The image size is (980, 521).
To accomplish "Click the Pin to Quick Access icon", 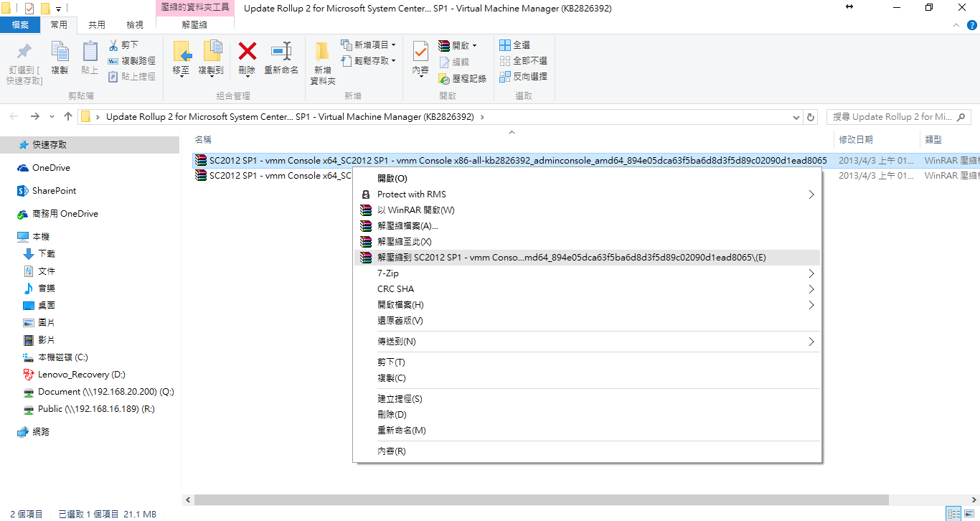I will 24,52.
